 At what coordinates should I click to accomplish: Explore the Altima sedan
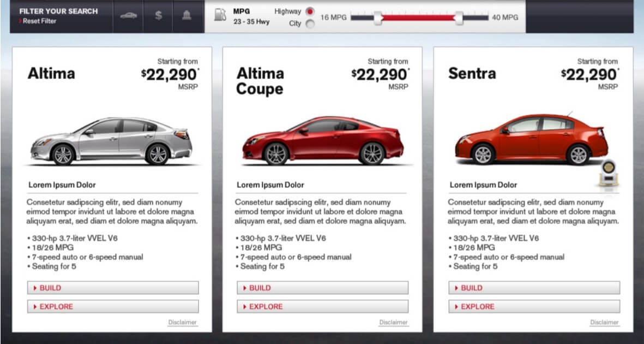pyautogui.click(x=113, y=306)
